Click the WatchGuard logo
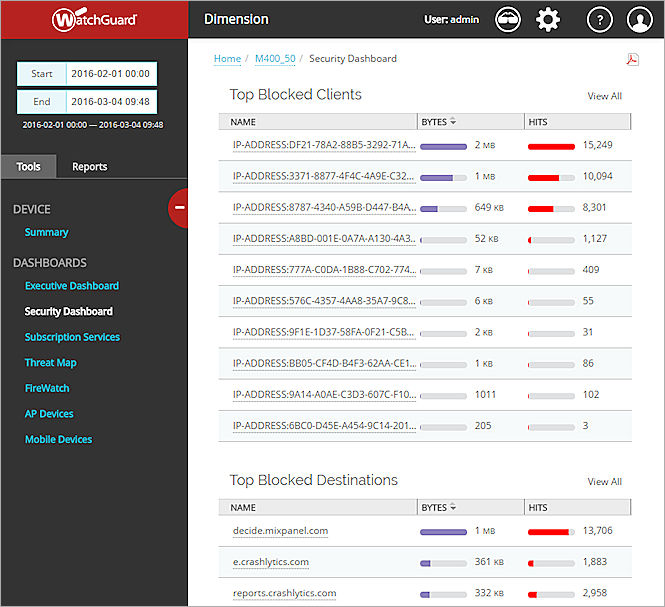The height and width of the screenshot is (607, 665). (94, 19)
